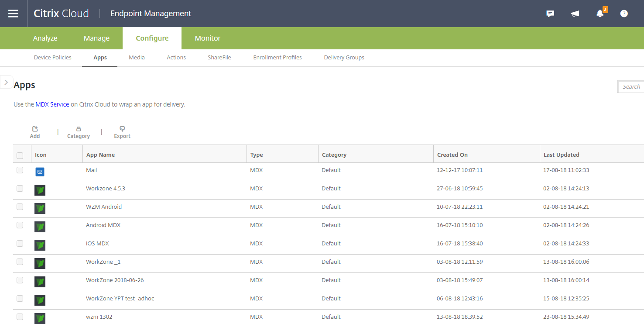Image resolution: width=644 pixels, height=324 pixels.
Task: Follow the MDX Service link
Action: (52, 104)
